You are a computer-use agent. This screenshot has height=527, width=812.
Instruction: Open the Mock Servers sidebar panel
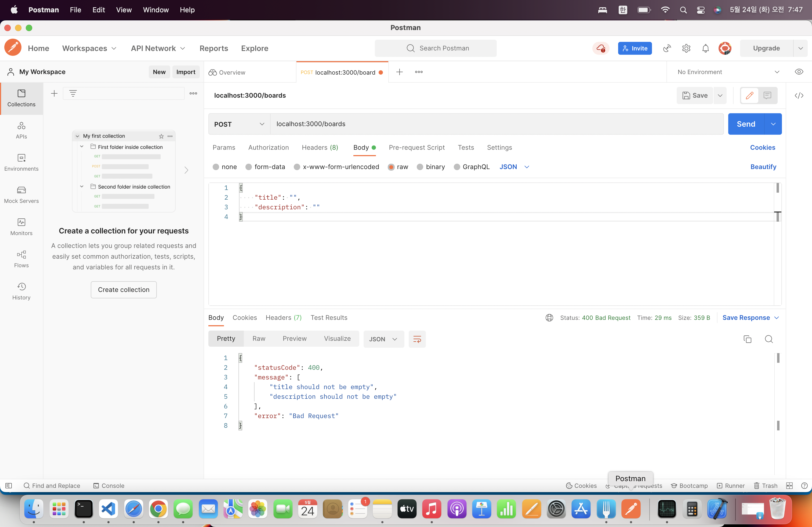click(21, 195)
